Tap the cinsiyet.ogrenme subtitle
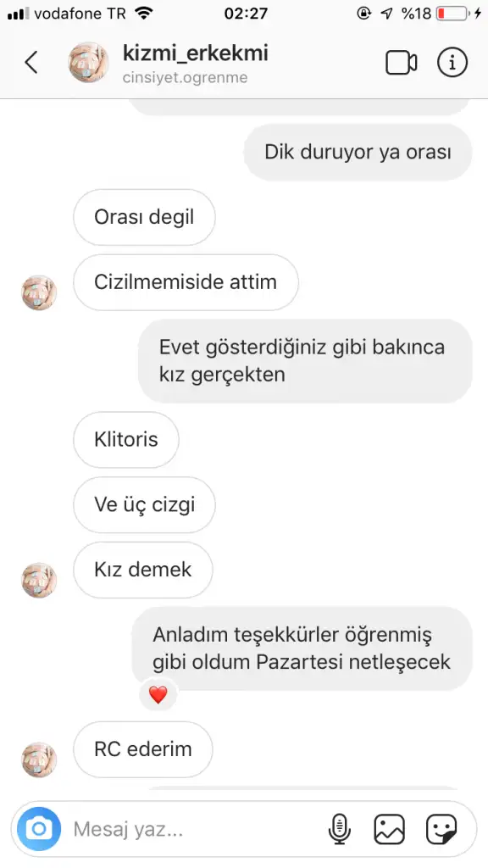The image size is (488, 868). tap(185, 77)
